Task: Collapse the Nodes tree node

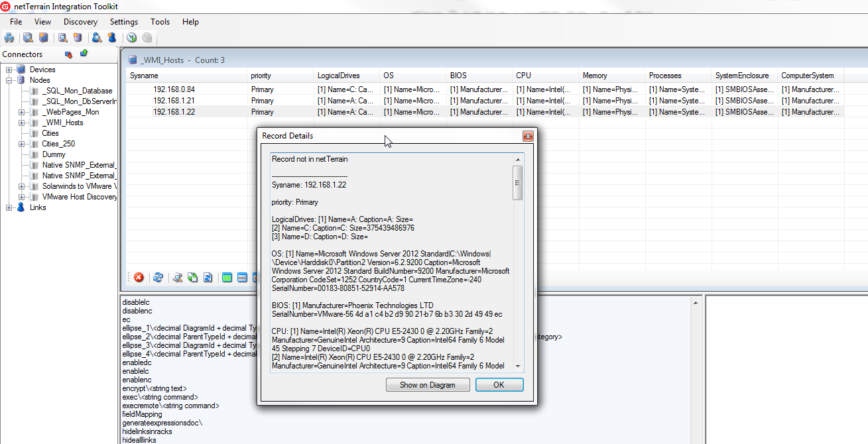Action: pyautogui.click(x=9, y=80)
